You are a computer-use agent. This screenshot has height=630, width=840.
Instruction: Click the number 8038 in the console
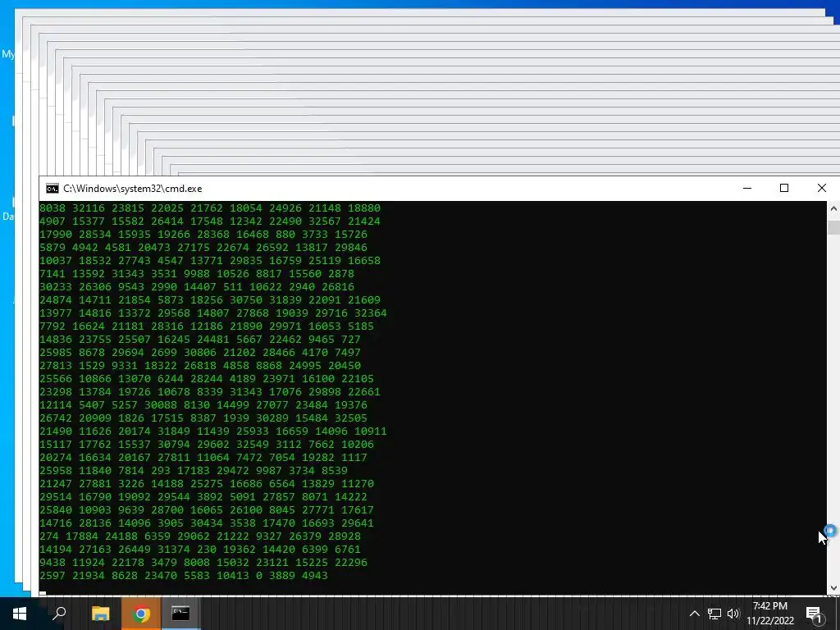click(x=52, y=208)
